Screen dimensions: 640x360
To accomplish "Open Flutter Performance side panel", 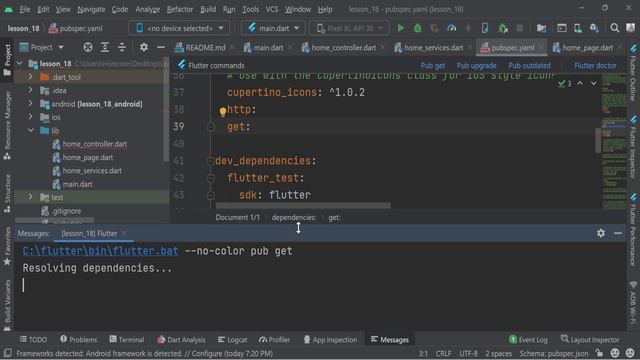I will pyautogui.click(x=633, y=229).
